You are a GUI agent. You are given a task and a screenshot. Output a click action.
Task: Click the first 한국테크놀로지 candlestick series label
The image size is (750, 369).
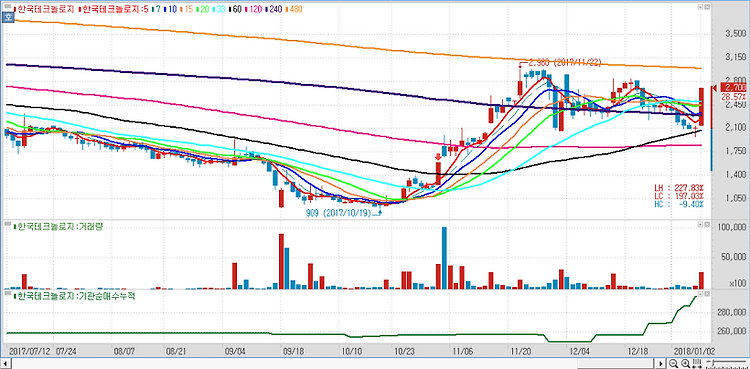pos(44,9)
